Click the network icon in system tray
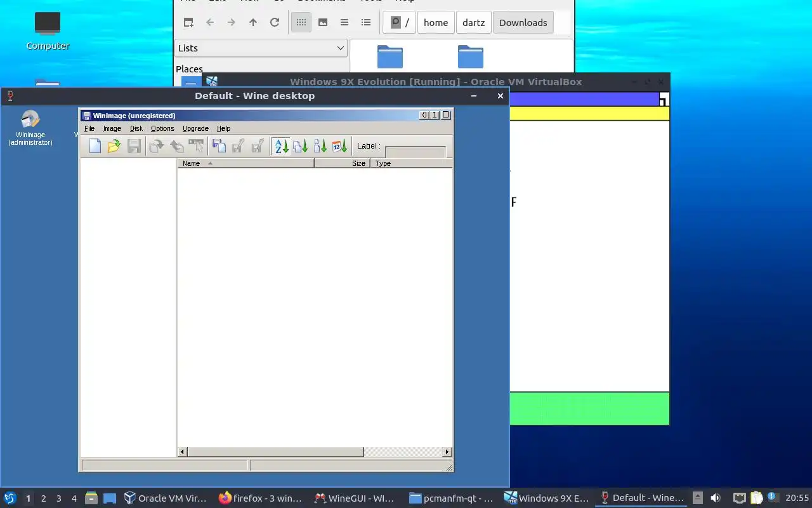Screen dimensions: 812x508 tap(739, 498)
